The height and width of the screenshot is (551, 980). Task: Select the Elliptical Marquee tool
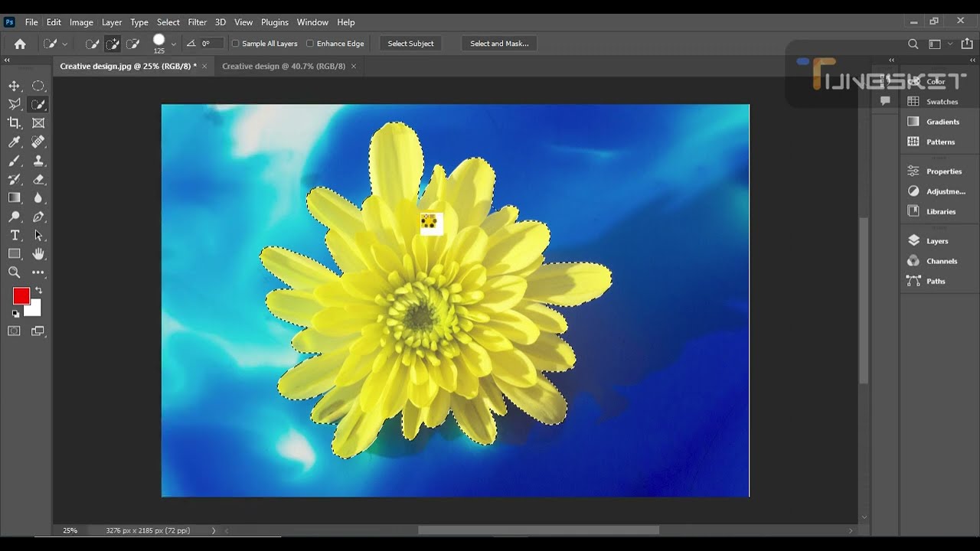pyautogui.click(x=38, y=86)
